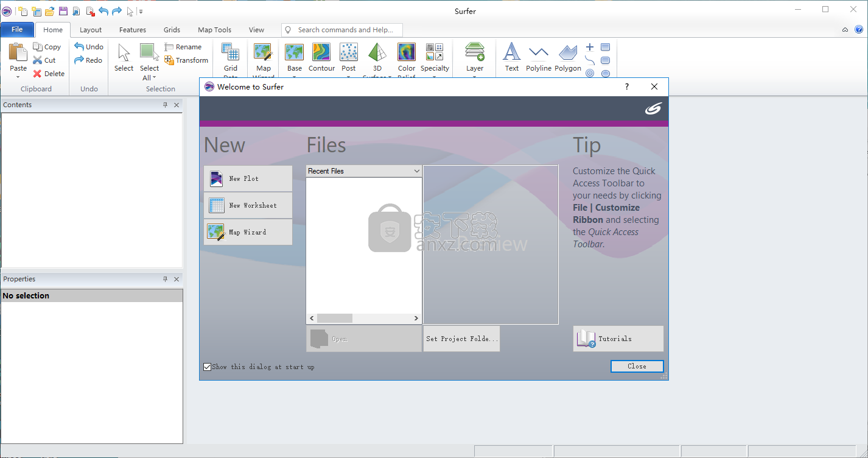The width and height of the screenshot is (868, 458).
Task: Click the Paste clipboard icon
Action: pyautogui.click(x=18, y=52)
